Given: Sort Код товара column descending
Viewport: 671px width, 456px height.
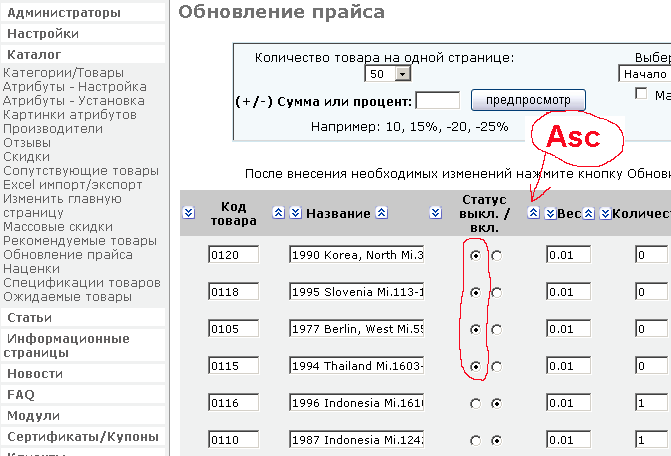Looking at the screenshot, I should [x=189, y=213].
